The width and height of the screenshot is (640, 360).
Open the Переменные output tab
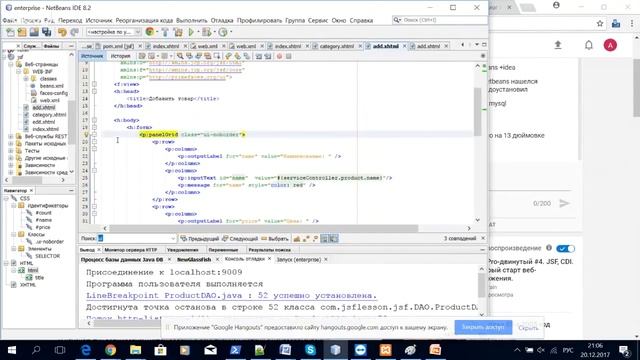223,250
